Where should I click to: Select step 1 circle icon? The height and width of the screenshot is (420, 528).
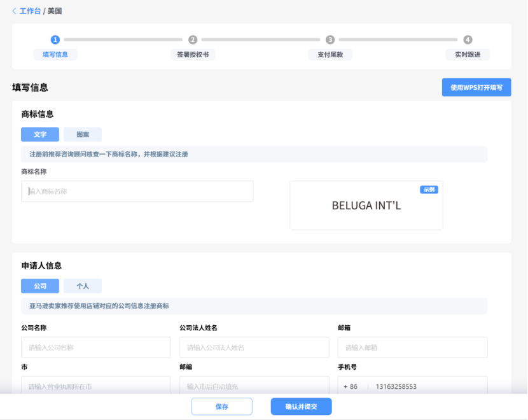[x=55, y=39]
